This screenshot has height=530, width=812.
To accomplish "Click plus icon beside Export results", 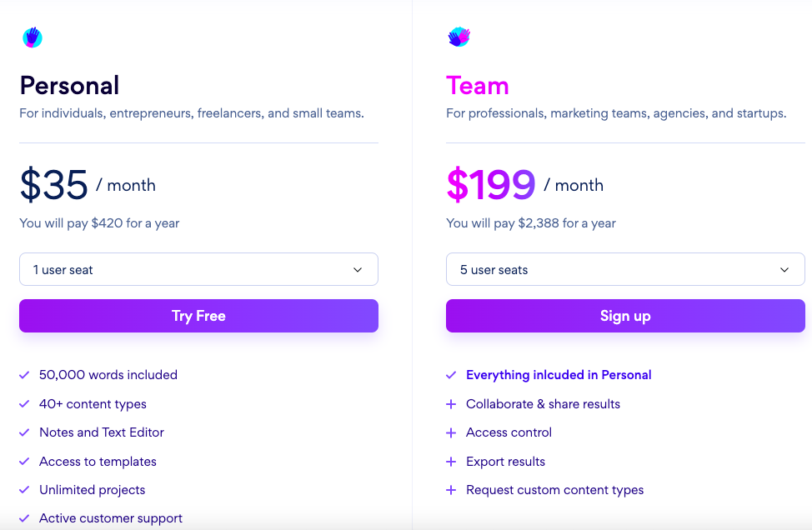I will tap(451, 461).
